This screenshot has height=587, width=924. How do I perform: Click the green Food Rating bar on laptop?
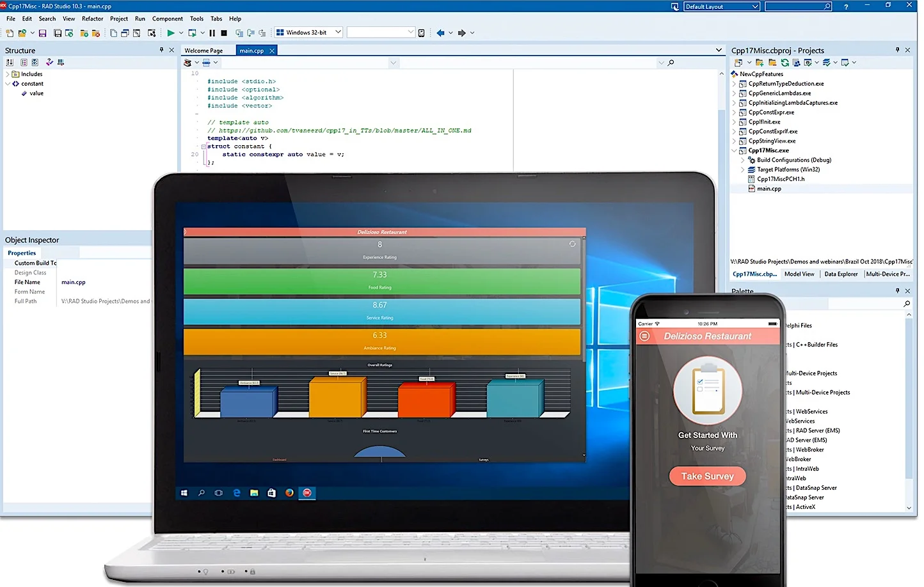(x=382, y=281)
